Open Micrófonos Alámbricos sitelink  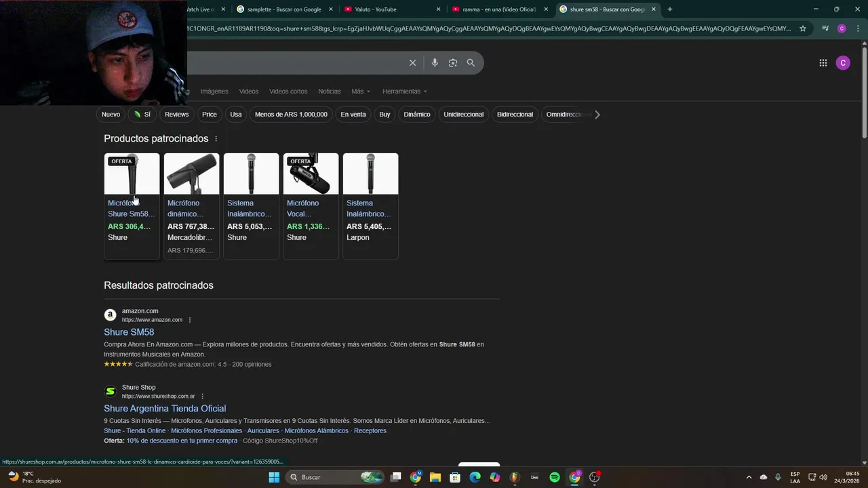(x=316, y=431)
